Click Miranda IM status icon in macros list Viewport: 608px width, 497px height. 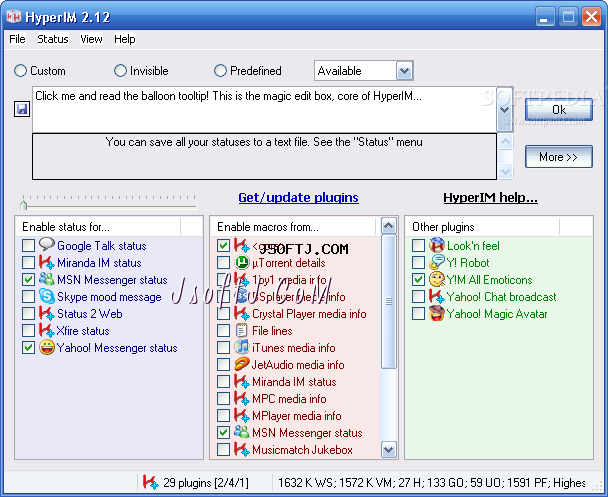242,381
